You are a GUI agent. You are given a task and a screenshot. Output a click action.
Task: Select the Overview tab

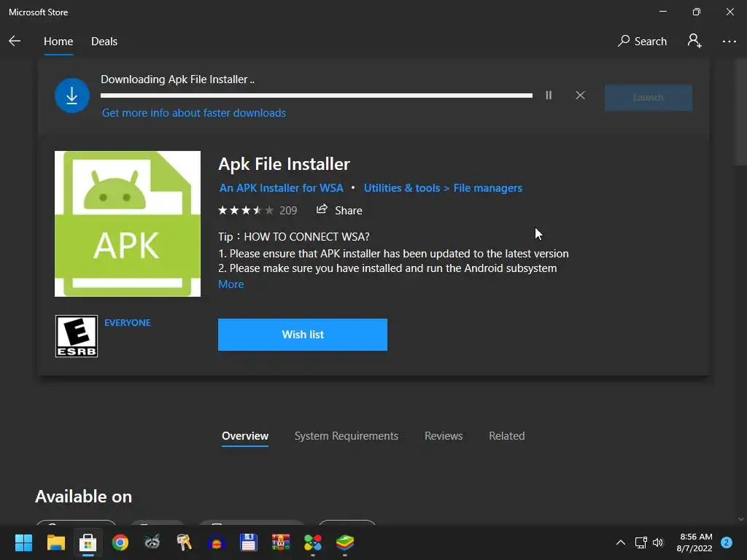pos(245,436)
